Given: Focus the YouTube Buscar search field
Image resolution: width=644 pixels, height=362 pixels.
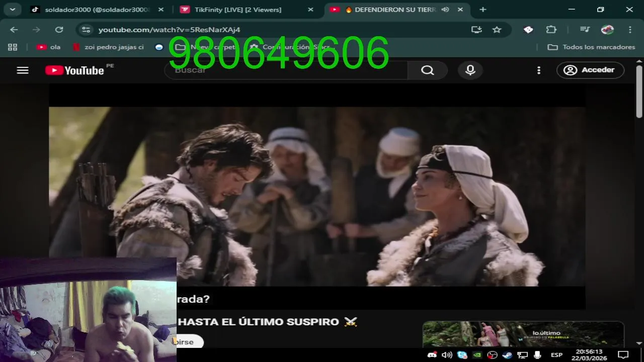Looking at the screenshot, I should 286,70.
